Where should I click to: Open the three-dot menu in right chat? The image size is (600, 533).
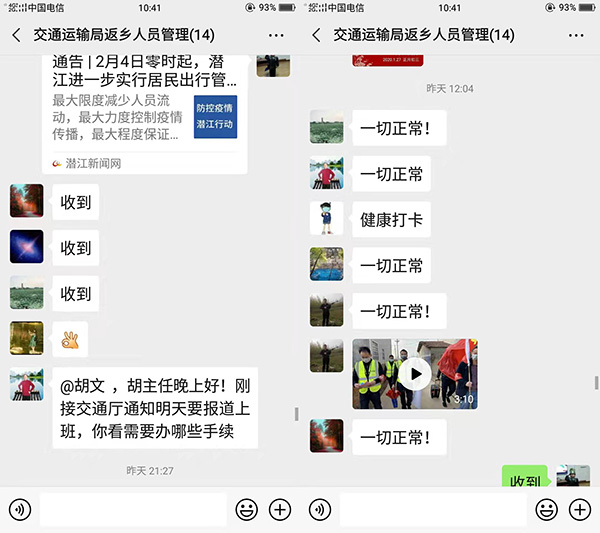[576, 36]
